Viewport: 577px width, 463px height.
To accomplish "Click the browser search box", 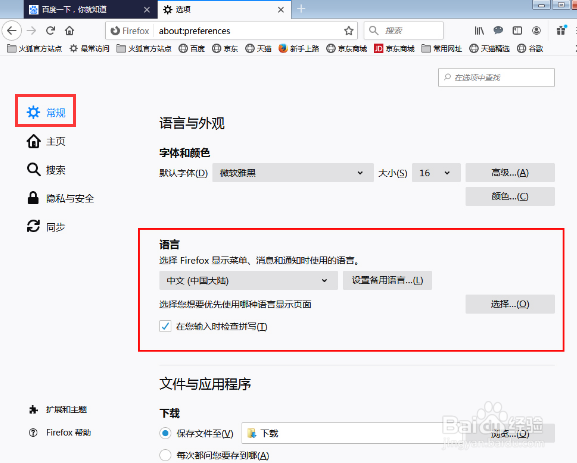I will [x=404, y=31].
